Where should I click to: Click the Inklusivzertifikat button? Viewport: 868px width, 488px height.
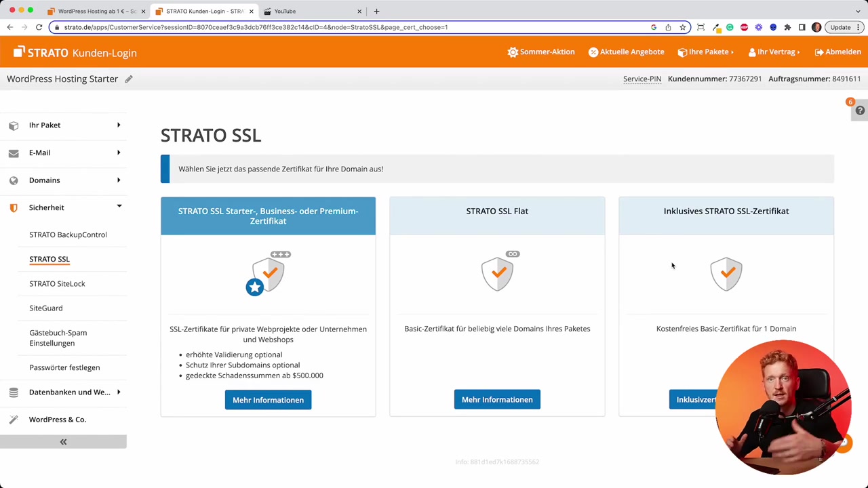pyautogui.click(x=695, y=399)
